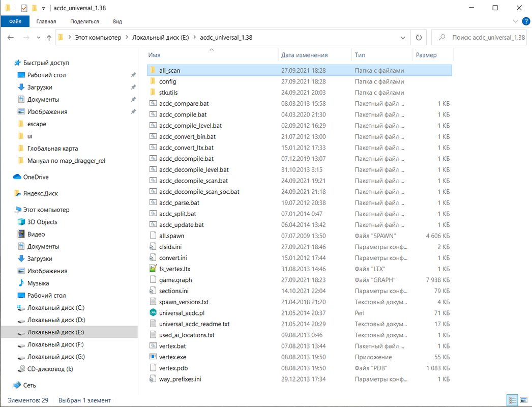
Task: Click the Быстрый доступ star icon
Action: 17,63
